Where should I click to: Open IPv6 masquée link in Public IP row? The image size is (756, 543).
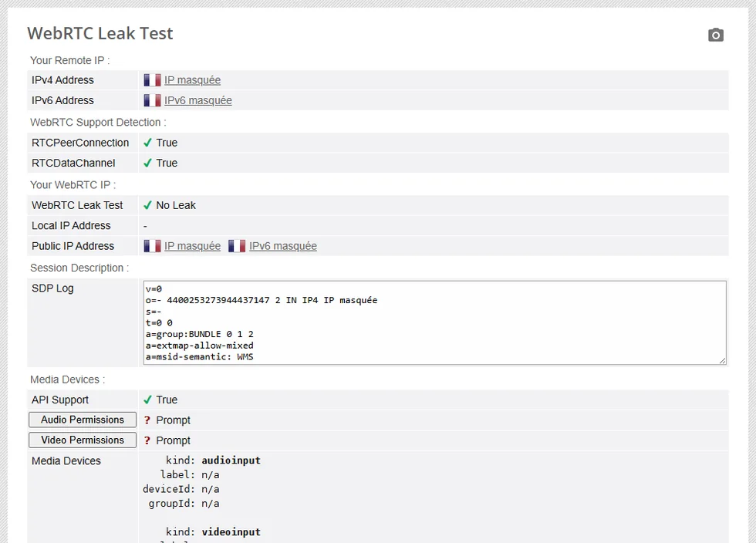283,246
